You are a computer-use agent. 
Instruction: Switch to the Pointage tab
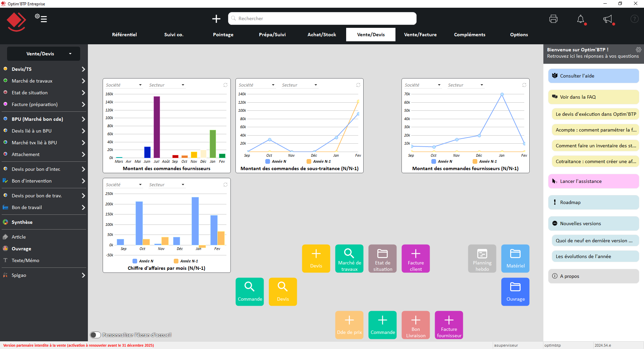223,35
